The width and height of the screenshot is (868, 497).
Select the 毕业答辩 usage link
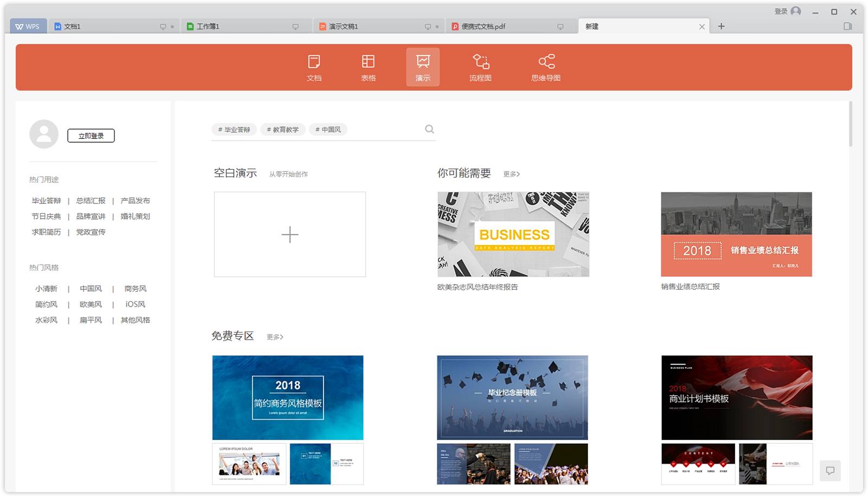[46, 201]
